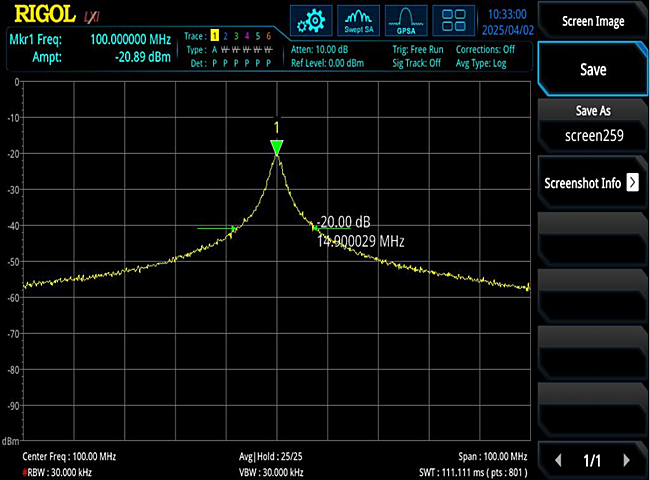Go to next menu page arrow
Screen dimensions: 650x480
point(627,460)
